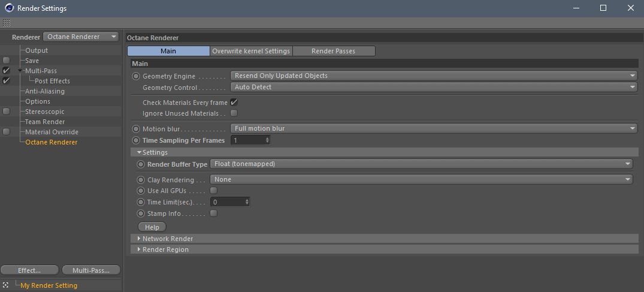Enable Ignore Unused Materials checkbox
Screen dimensions: 644x292
click(x=234, y=113)
